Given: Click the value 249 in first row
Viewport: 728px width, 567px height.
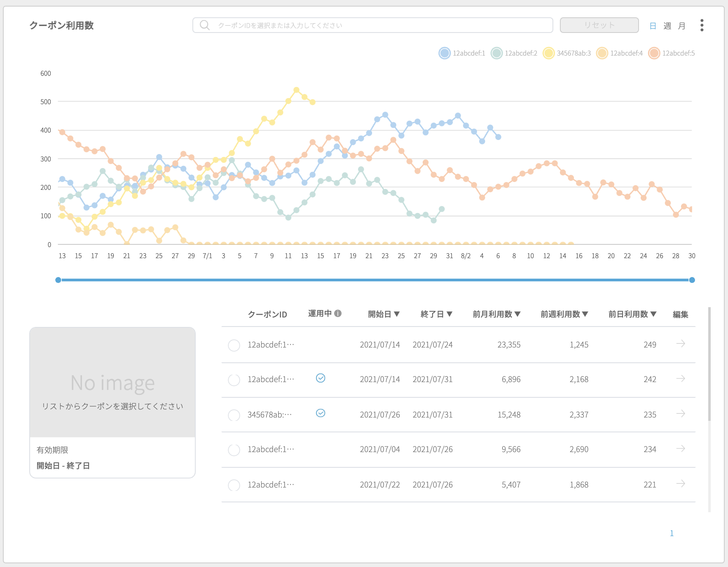Looking at the screenshot, I should 650,345.
